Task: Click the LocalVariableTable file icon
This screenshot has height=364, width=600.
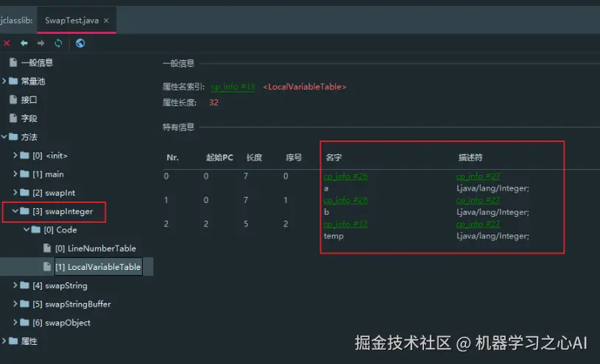Action: point(47,267)
